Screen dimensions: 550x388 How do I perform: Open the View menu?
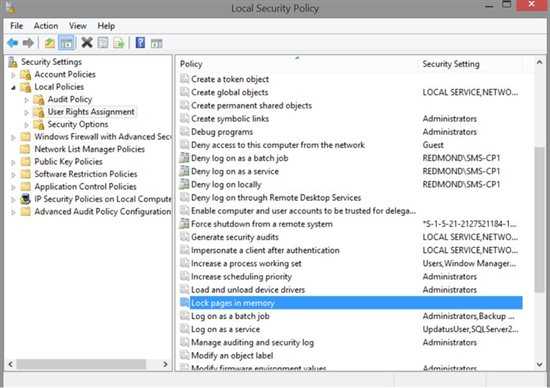pyautogui.click(x=78, y=26)
